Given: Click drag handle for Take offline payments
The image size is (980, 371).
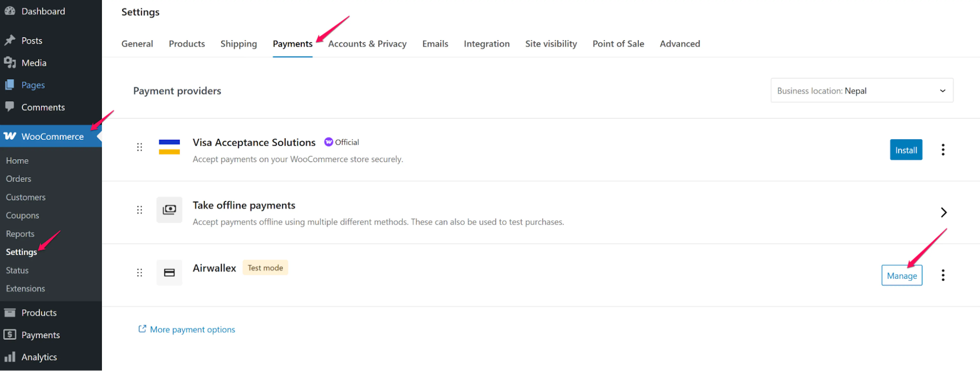Looking at the screenshot, I should (139, 210).
